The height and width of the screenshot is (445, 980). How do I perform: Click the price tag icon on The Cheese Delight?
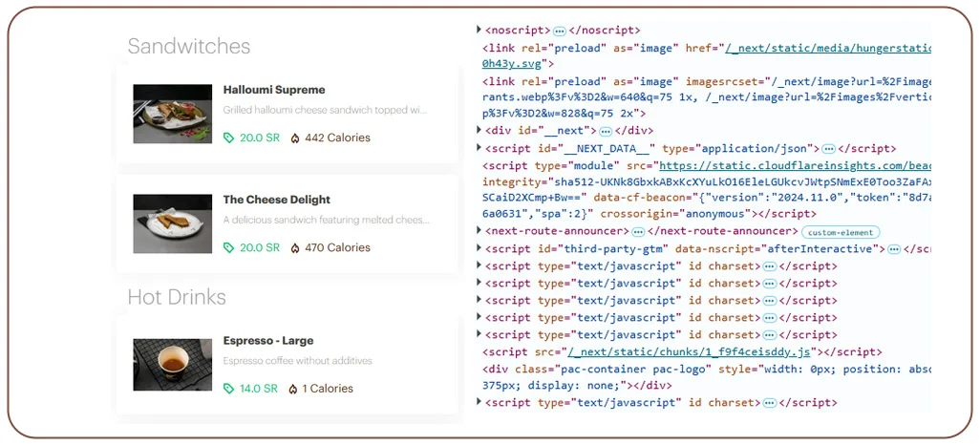[x=228, y=248]
